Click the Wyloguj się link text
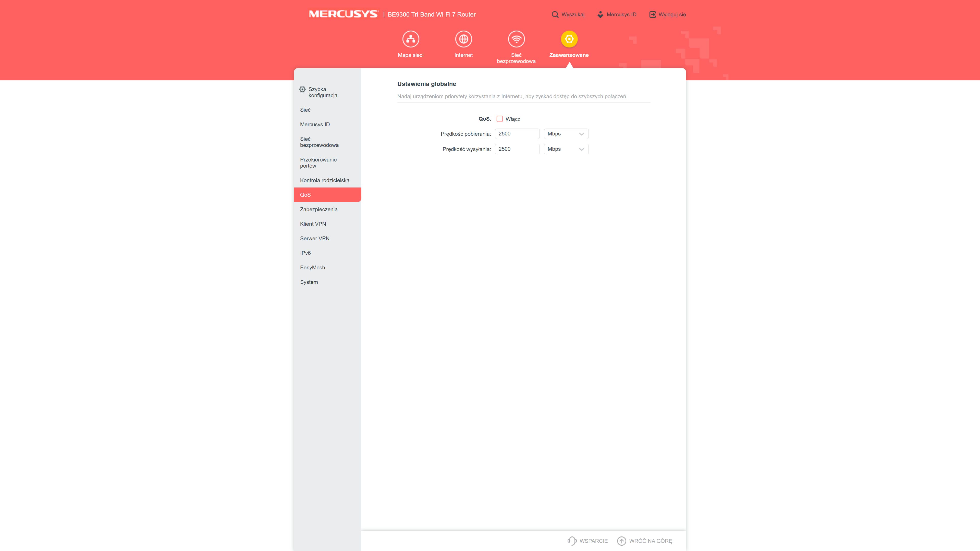 point(672,15)
